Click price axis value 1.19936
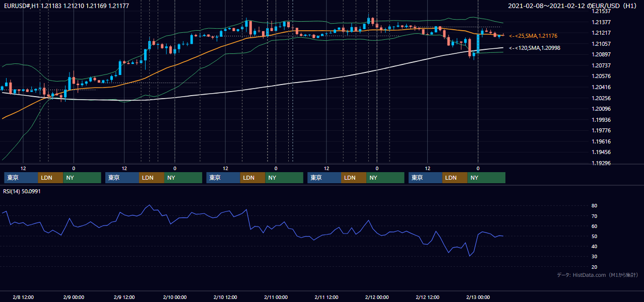The height and width of the screenshot is (302, 644). [600, 120]
